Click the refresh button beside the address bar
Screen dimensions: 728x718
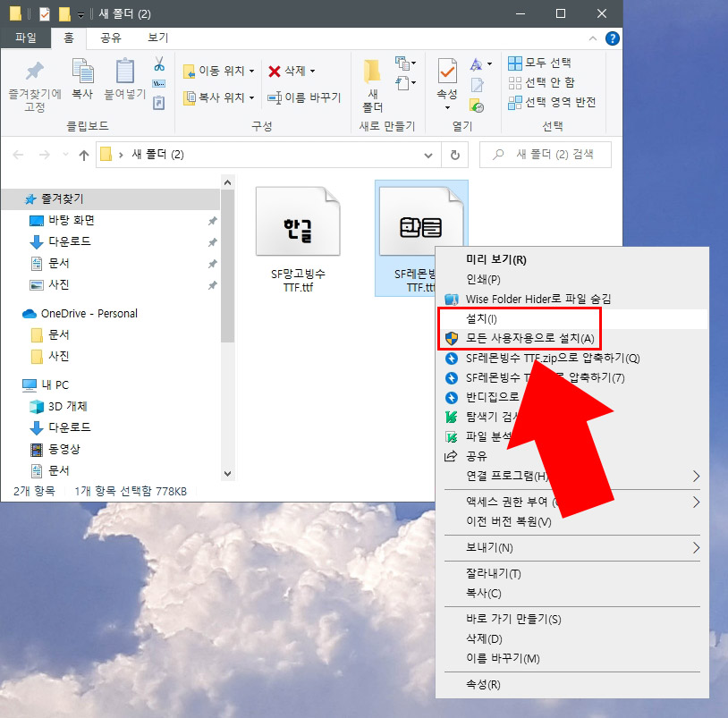(455, 154)
